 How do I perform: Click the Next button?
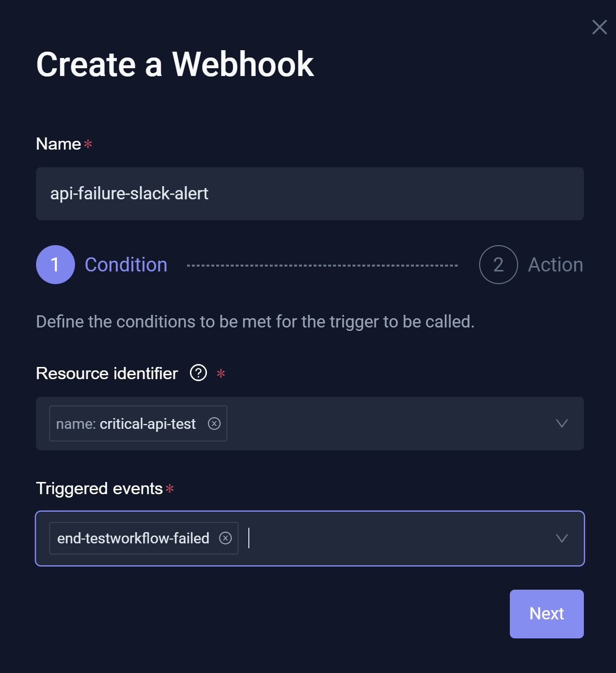pyautogui.click(x=546, y=614)
